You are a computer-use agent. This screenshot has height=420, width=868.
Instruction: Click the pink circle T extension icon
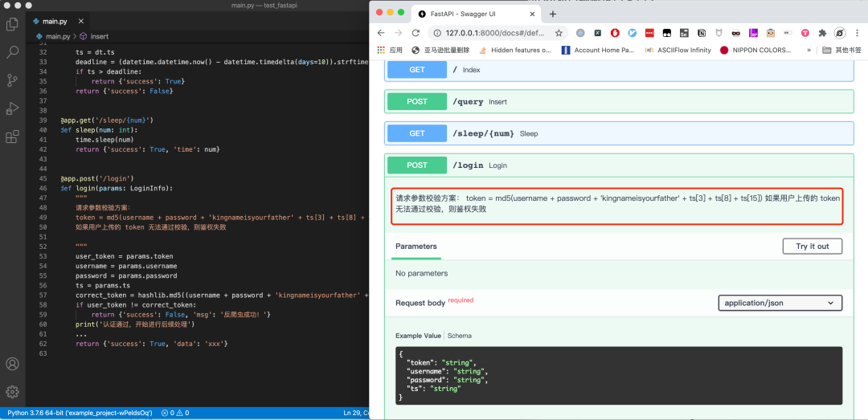[x=805, y=33]
